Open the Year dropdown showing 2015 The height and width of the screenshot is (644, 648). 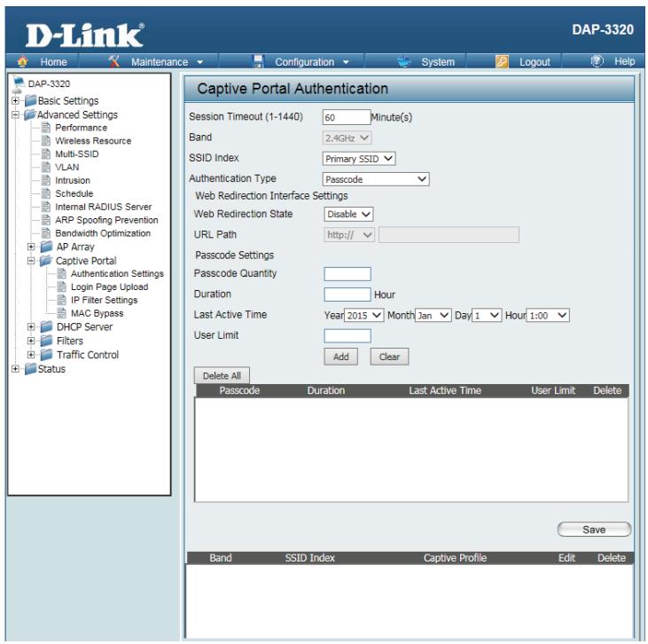364,316
